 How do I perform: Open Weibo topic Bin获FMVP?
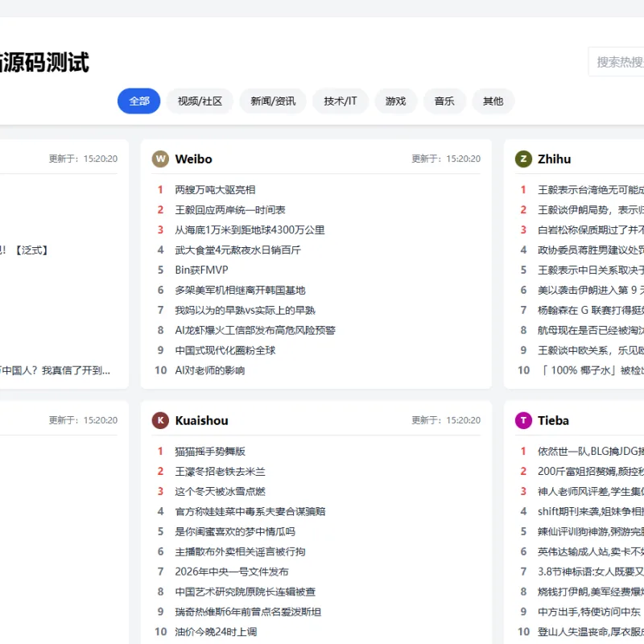(201, 270)
